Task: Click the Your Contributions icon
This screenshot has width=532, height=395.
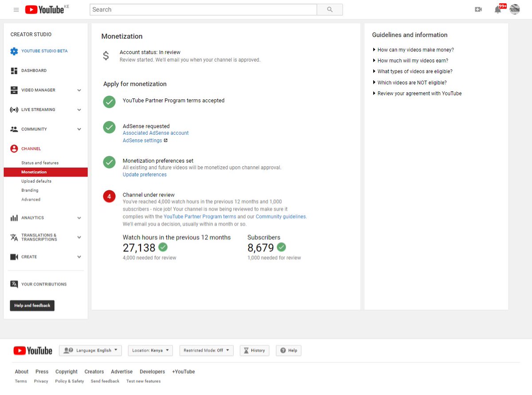Action: pyautogui.click(x=14, y=284)
